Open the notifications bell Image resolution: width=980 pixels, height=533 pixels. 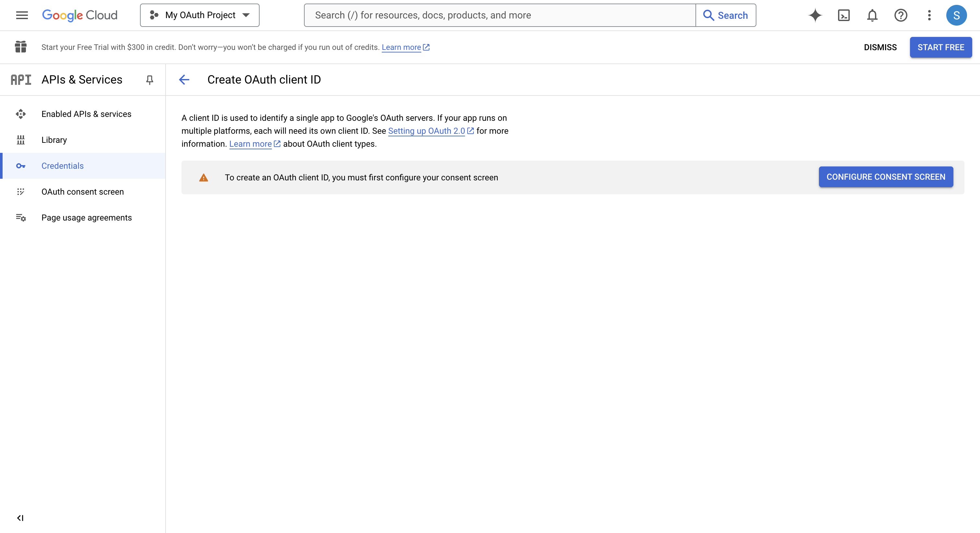(872, 15)
